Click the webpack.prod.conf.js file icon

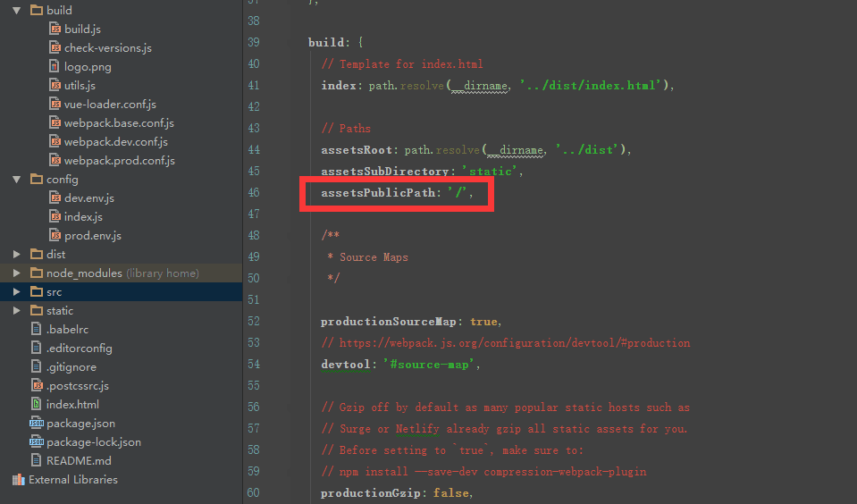(x=55, y=160)
